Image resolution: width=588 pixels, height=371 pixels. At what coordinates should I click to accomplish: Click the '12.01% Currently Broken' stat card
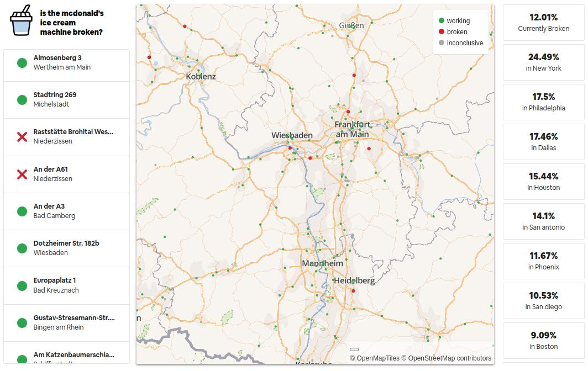tap(543, 23)
